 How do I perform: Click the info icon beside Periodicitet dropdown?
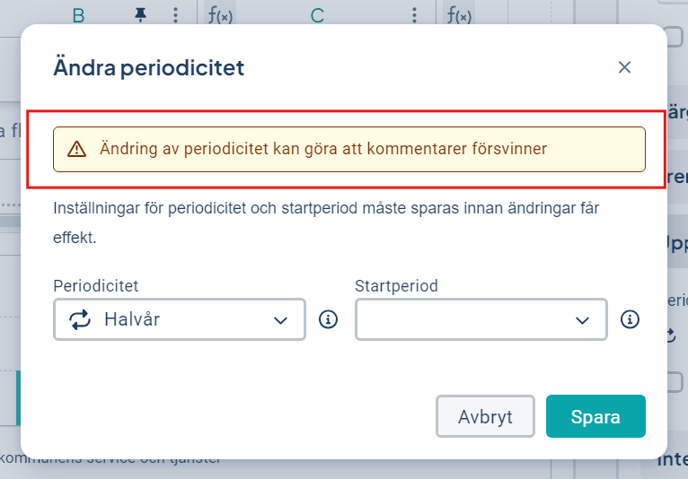coord(328,320)
